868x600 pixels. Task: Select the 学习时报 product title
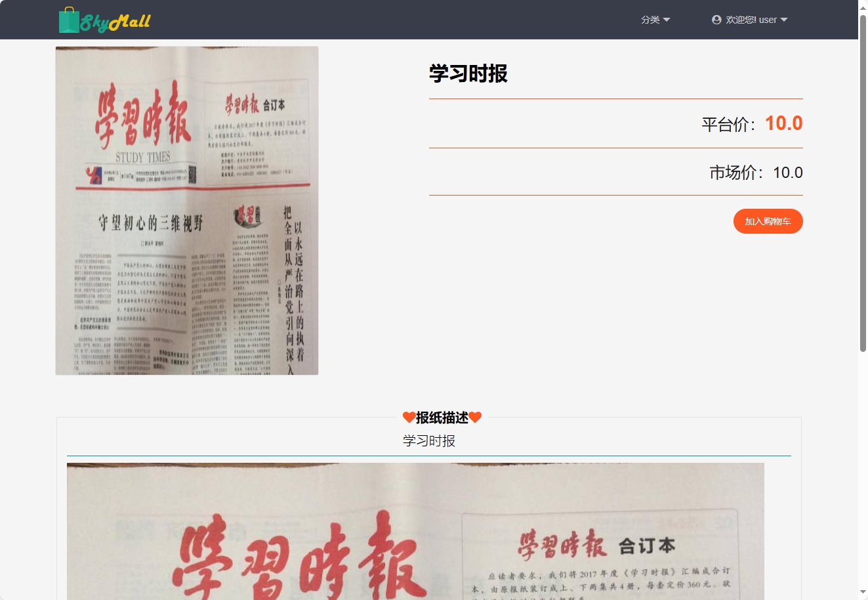coord(468,74)
